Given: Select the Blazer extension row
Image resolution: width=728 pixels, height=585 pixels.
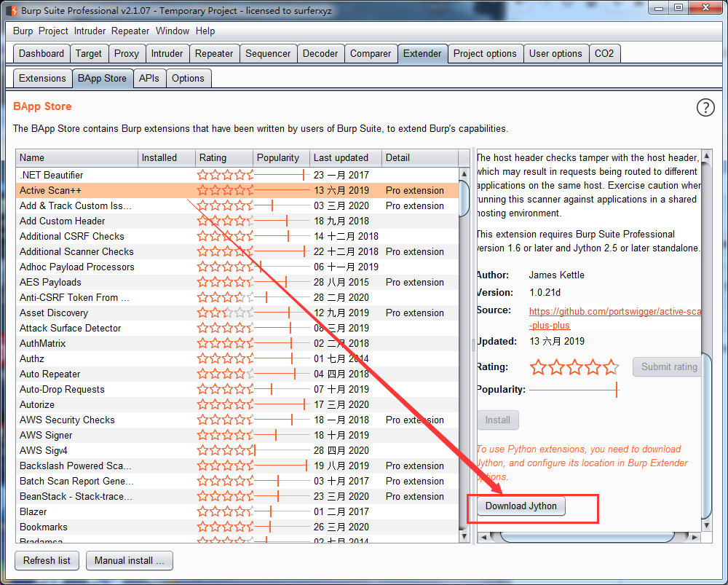Looking at the screenshot, I should (x=237, y=512).
